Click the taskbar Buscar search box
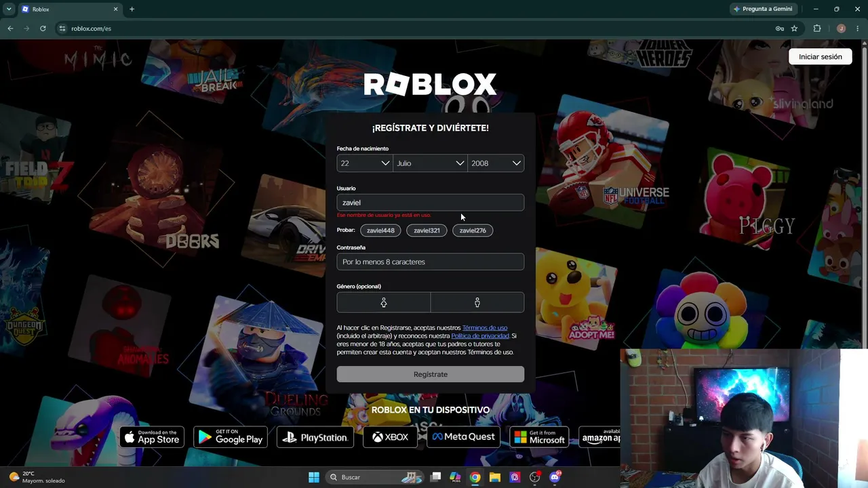Screen dimensions: 868x488 375,477
